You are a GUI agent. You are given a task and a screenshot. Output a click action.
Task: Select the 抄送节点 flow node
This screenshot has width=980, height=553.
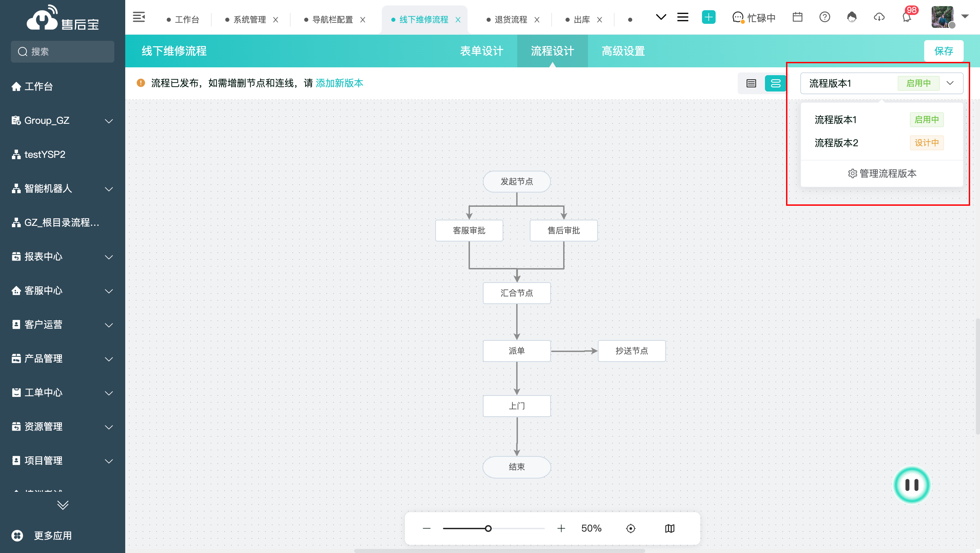point(632,351)
